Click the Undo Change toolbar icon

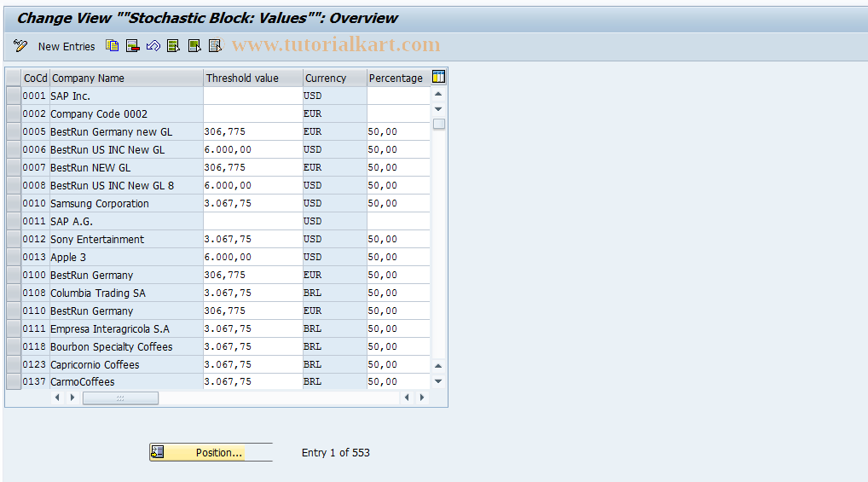(x=153, y=46)
